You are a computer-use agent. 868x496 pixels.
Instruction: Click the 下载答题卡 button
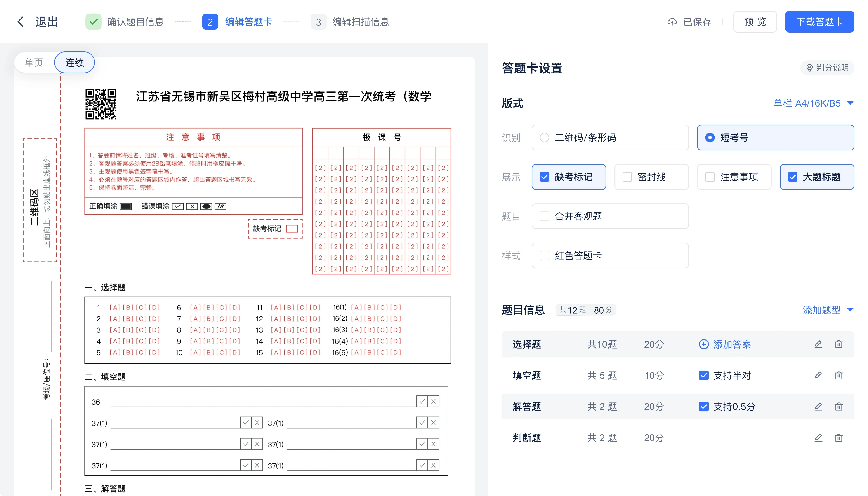[820, 22]
